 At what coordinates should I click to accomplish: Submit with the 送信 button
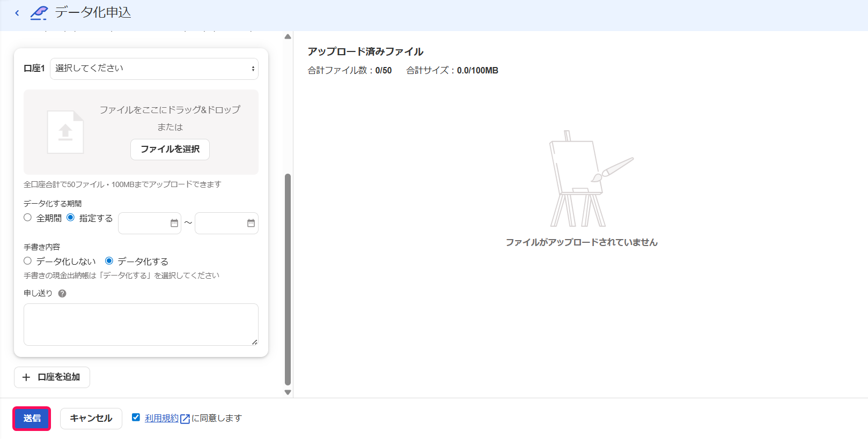(32, 419)
